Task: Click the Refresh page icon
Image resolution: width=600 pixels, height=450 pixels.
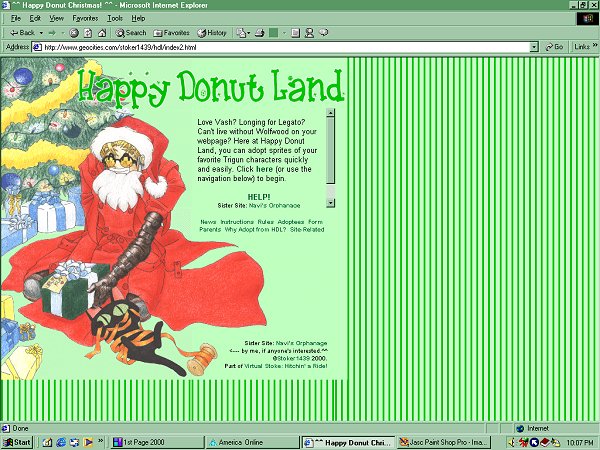Action: point(88,33)
